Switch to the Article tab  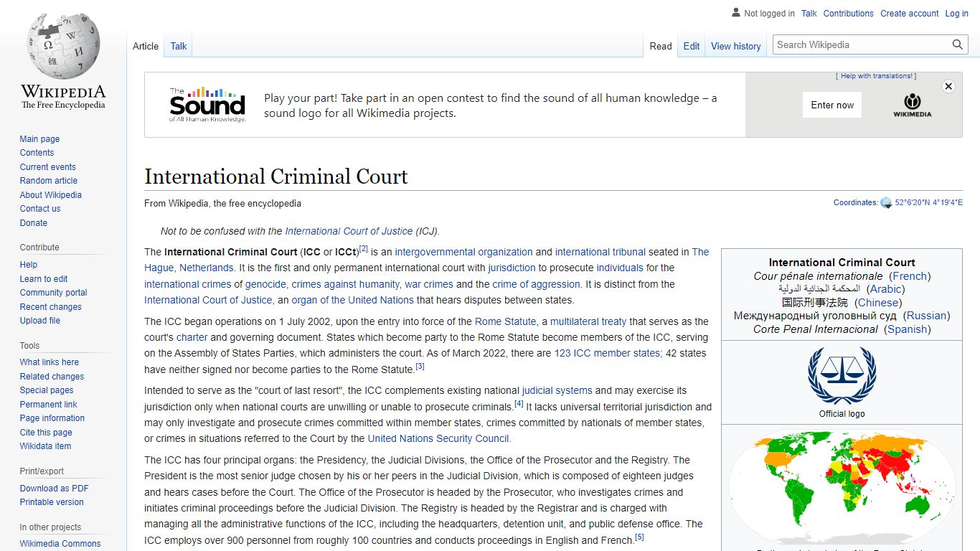[x=146, y=46]
